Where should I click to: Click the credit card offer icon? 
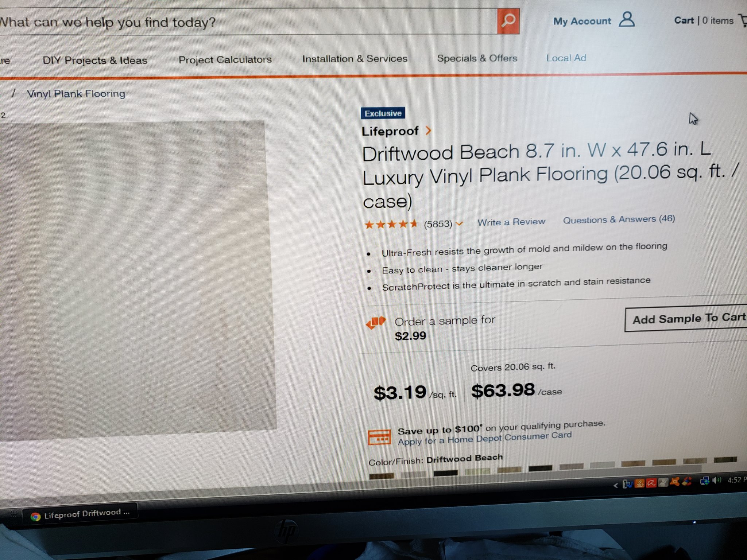click(x=379, y=437)
